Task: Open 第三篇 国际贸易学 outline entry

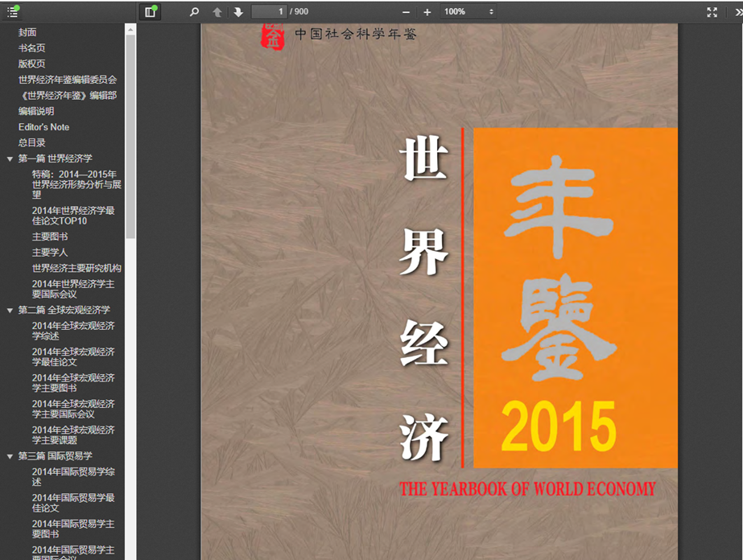Action: [x=55, y=455]
